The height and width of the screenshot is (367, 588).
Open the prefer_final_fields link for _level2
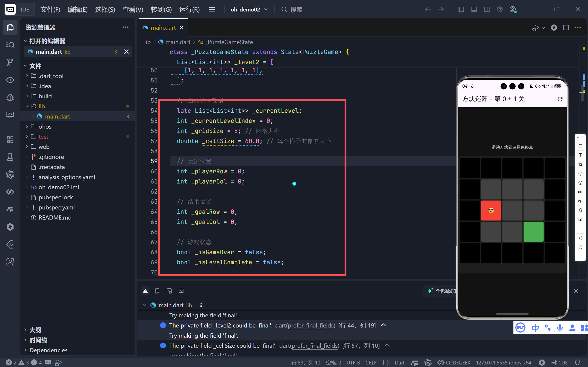(x=311, y=325)
